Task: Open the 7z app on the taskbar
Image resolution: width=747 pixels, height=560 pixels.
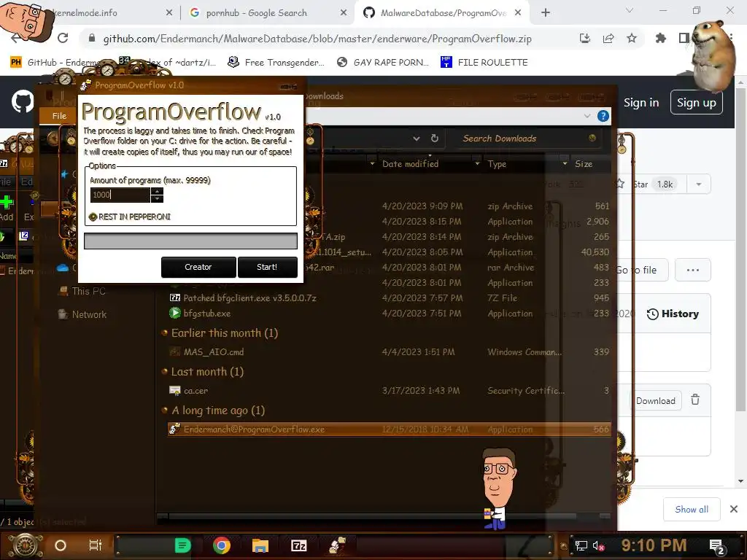Action: pos(298,545)
